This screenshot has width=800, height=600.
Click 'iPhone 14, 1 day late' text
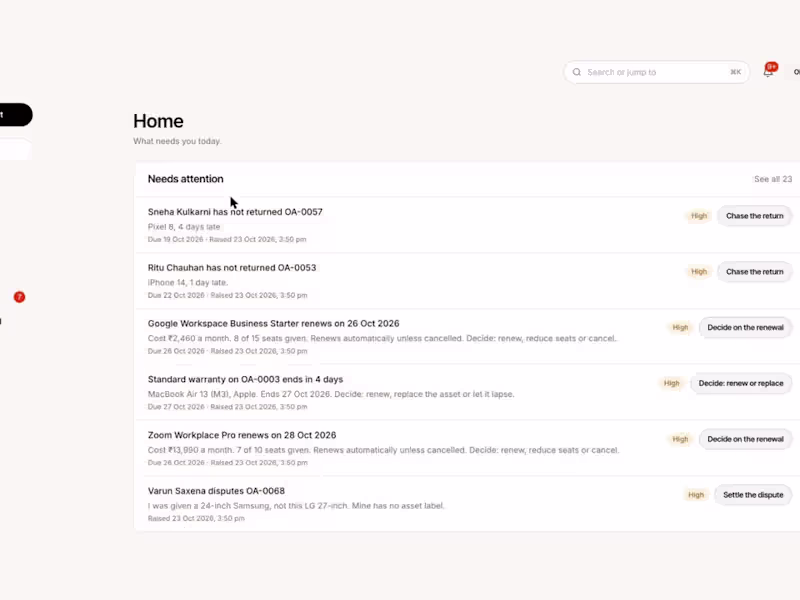[188, 283]
